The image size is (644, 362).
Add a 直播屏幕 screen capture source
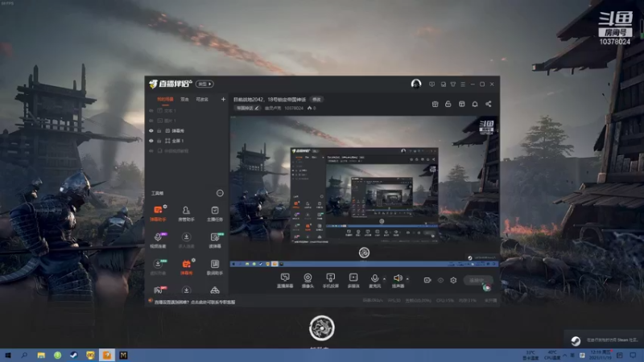coord(285,281)
